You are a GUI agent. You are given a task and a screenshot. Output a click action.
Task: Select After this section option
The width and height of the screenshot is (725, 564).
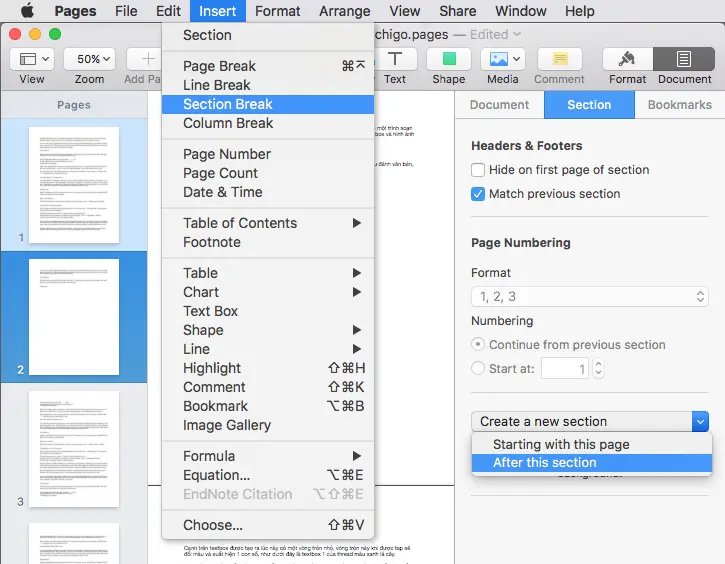[x=544, y=463]
